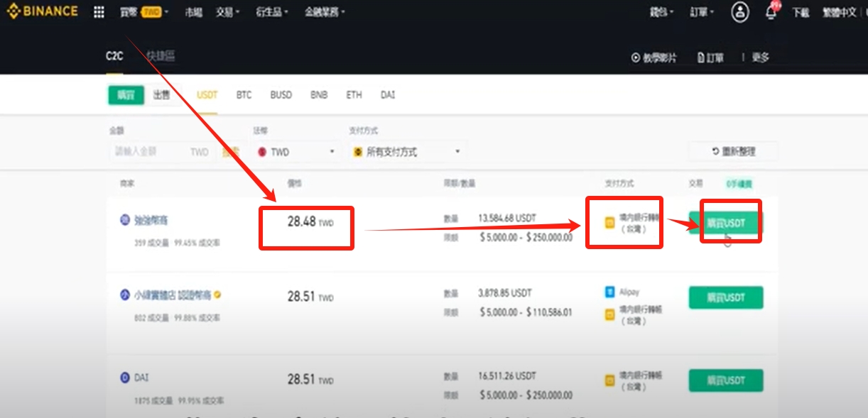
Task: Select the BTC coin tab
Action: 244,95
